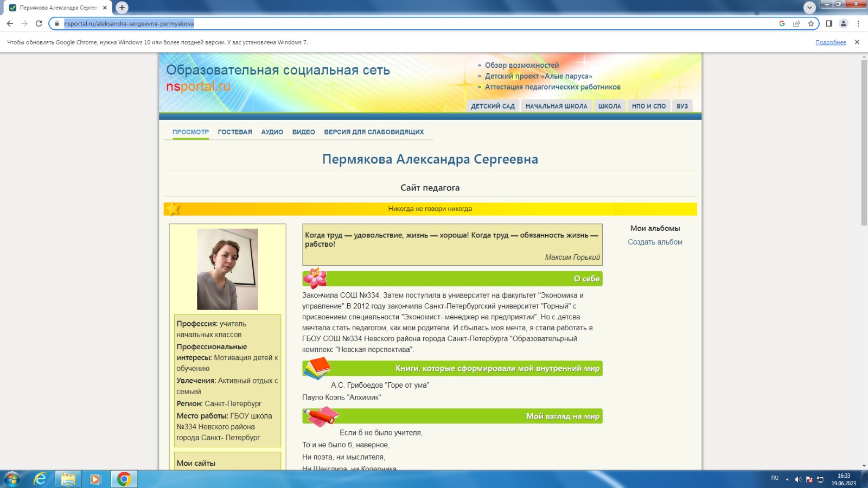Select Версия для слабовидящих option
The image size is (868, 488).
point(374,132)
